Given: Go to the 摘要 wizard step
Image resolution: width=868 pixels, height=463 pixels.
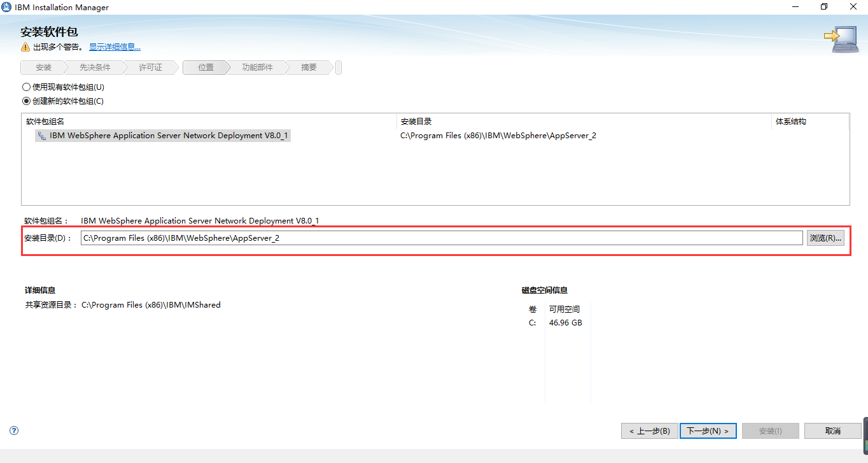Looking at the screenshot, I should tap(309, 68).
